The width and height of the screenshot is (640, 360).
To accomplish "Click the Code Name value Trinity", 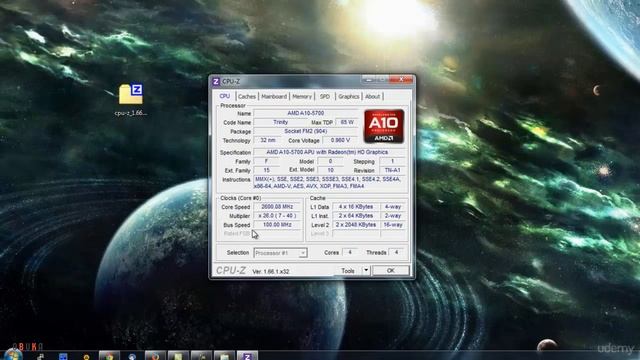I will click(280, 122).
